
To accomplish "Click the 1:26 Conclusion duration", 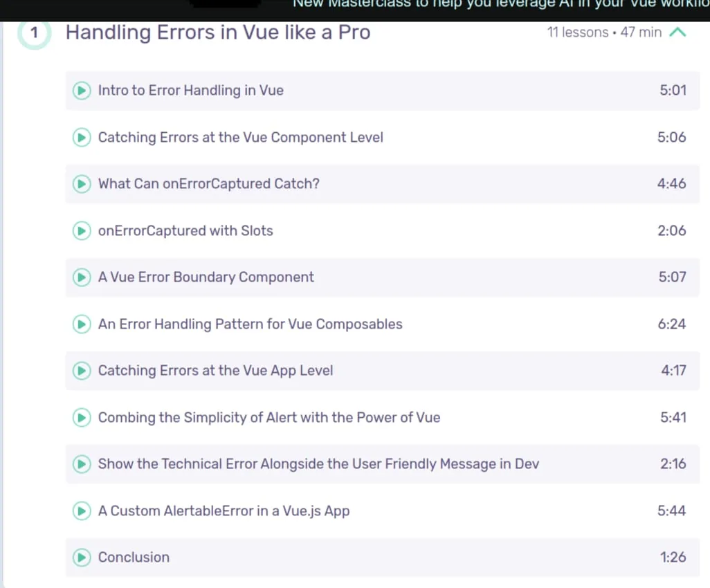I will (x=673, y=558).
